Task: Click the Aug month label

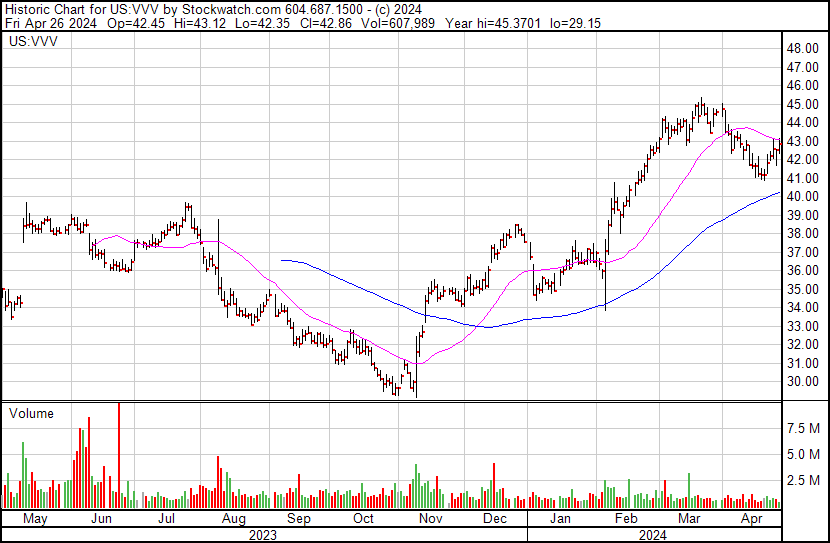Action: pos(233,519)
